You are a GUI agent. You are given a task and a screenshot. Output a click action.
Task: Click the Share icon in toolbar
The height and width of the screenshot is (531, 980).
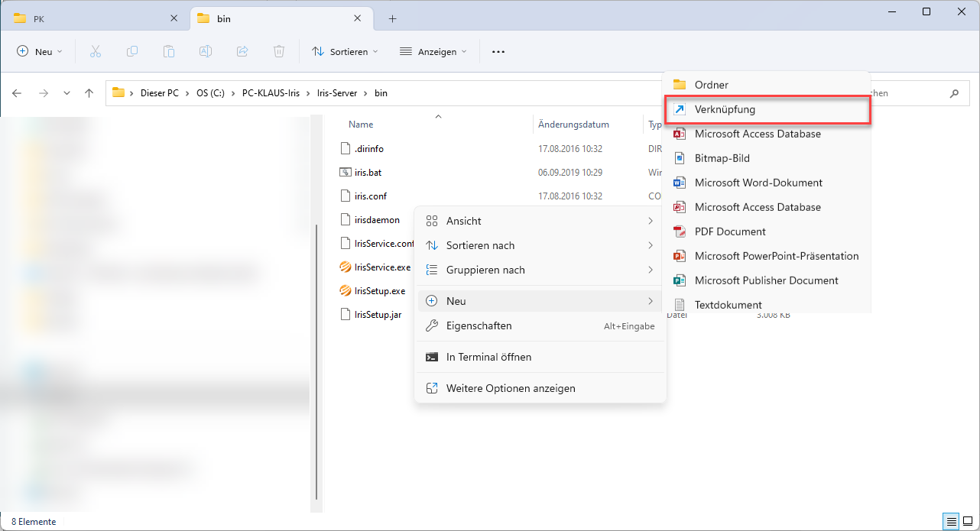pos(242,51)
